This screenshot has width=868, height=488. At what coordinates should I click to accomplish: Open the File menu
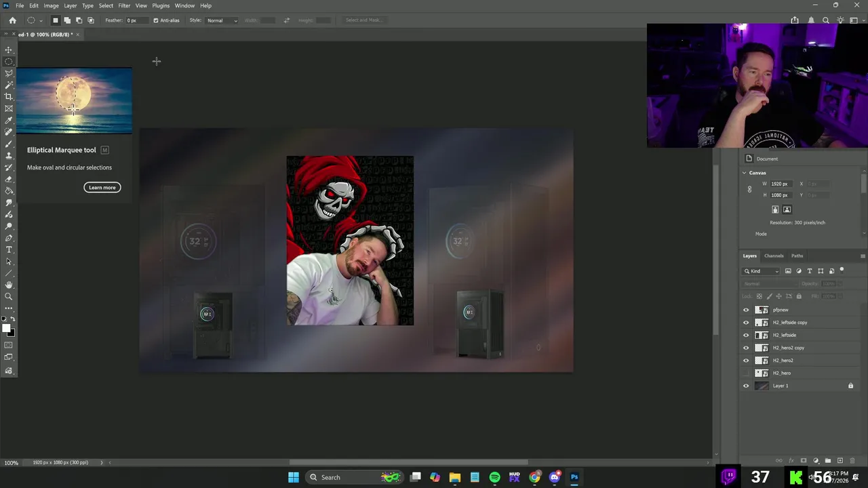[x=20, y=5]
